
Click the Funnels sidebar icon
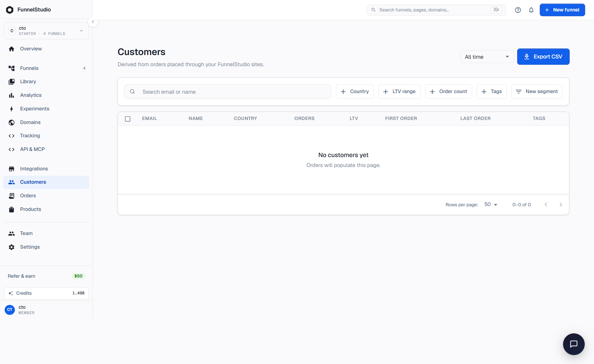point(11,68)
